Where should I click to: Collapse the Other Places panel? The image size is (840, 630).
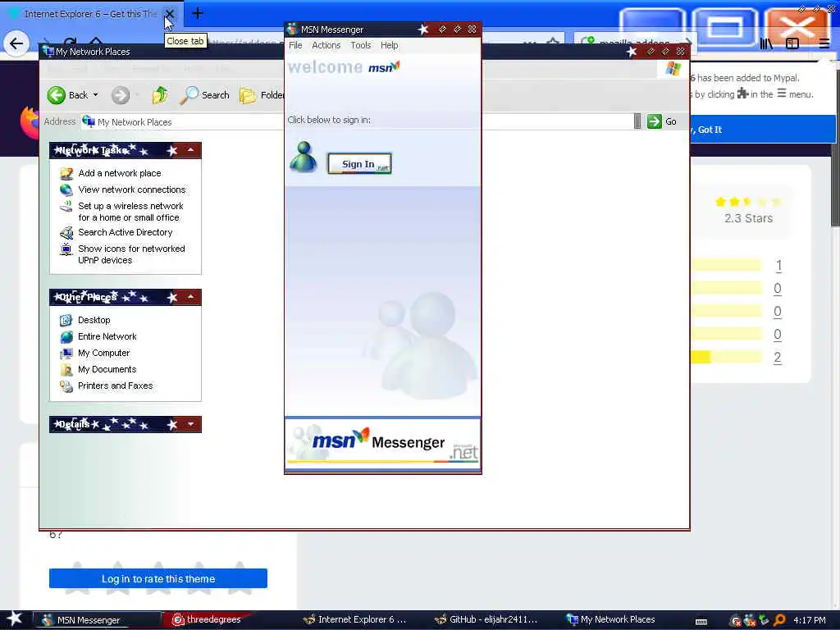tap(190, 297)
